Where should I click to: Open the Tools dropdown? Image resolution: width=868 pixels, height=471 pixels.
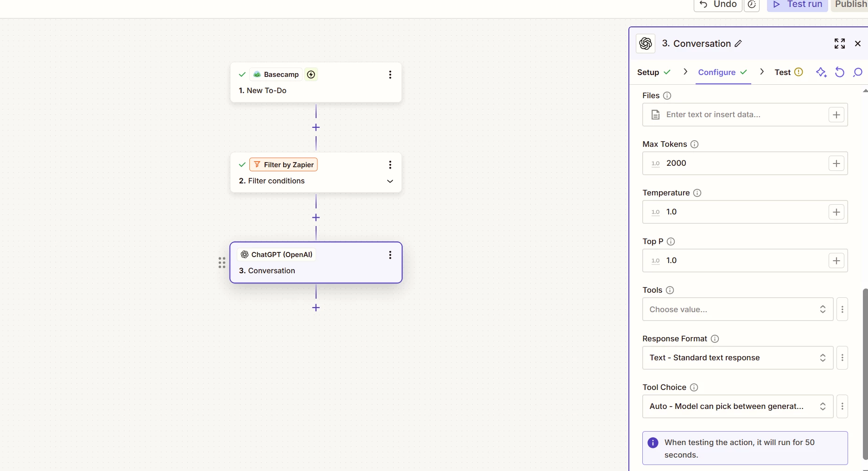tap(738, 309)
